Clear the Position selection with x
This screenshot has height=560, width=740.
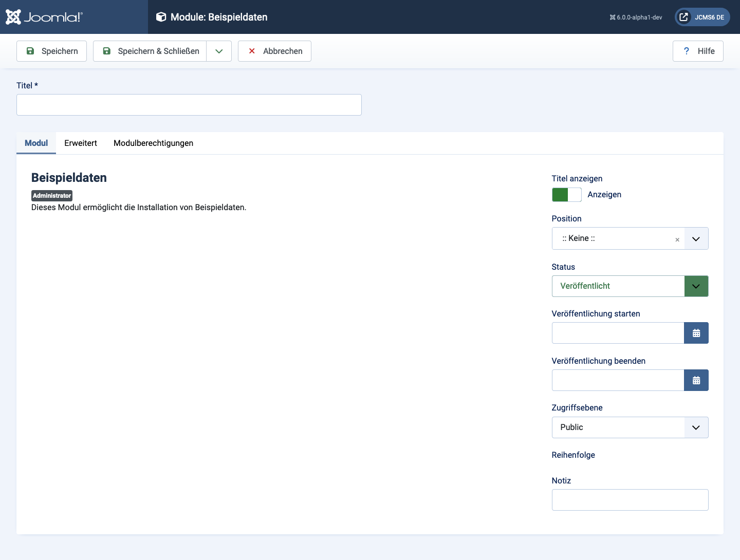677,239
